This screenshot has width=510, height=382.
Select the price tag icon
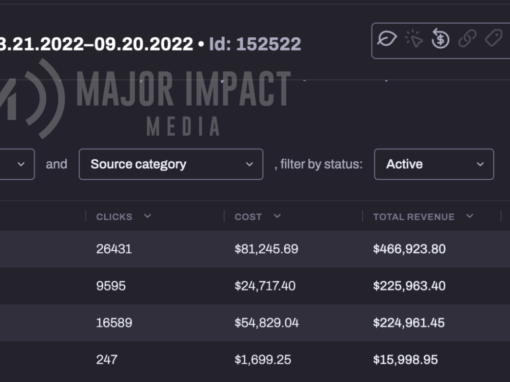click(494, 38)
